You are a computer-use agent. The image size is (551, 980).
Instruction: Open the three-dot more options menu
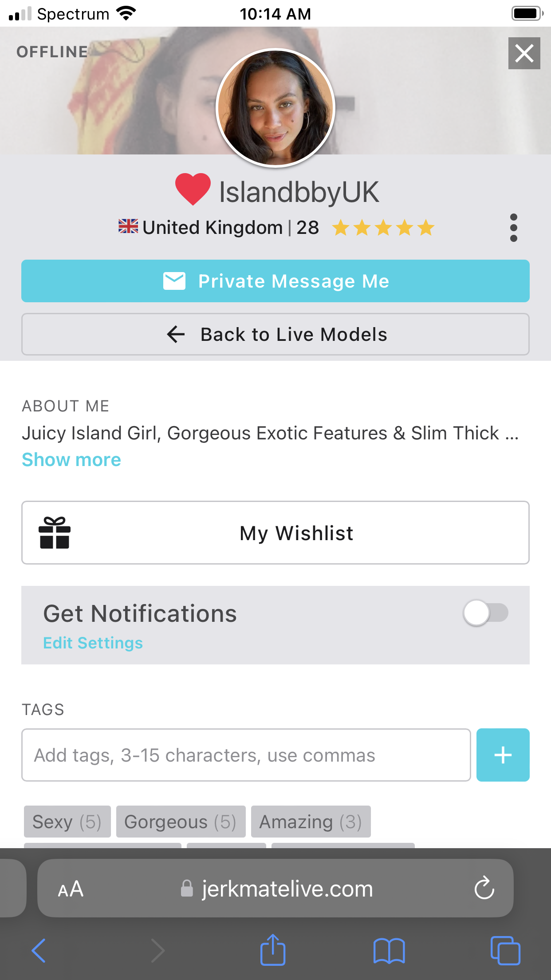tap(514, 228)
